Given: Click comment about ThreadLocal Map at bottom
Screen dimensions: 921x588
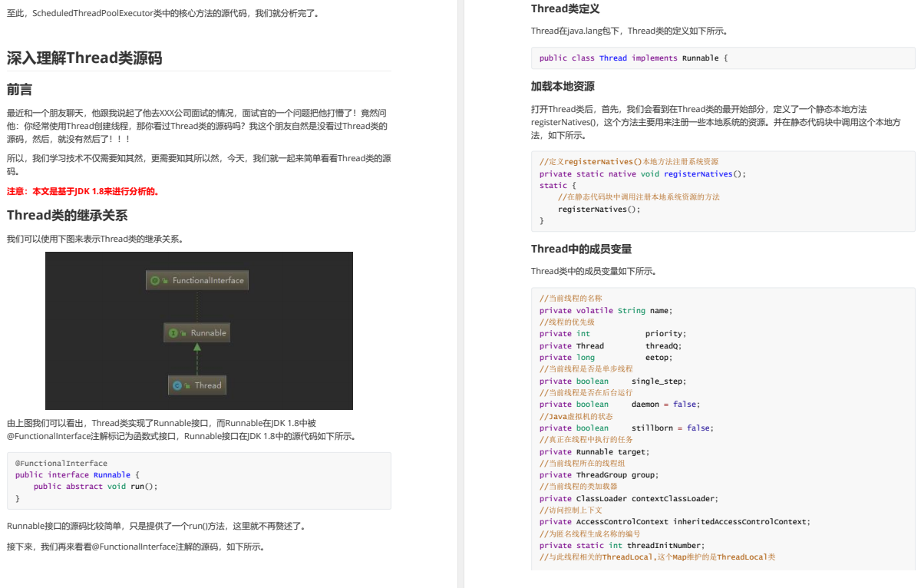Looking at the screenshot, I should pyautogui.click(x=657, y=557).
